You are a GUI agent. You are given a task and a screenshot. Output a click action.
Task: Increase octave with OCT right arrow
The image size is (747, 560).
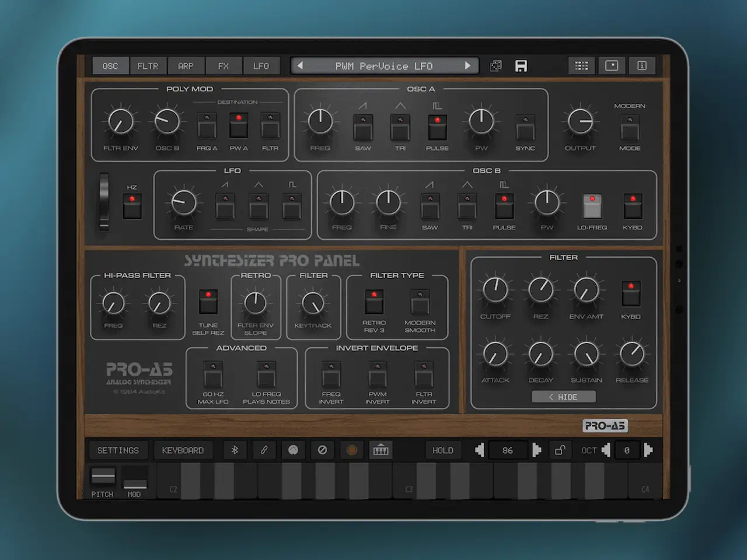point(648,450)
